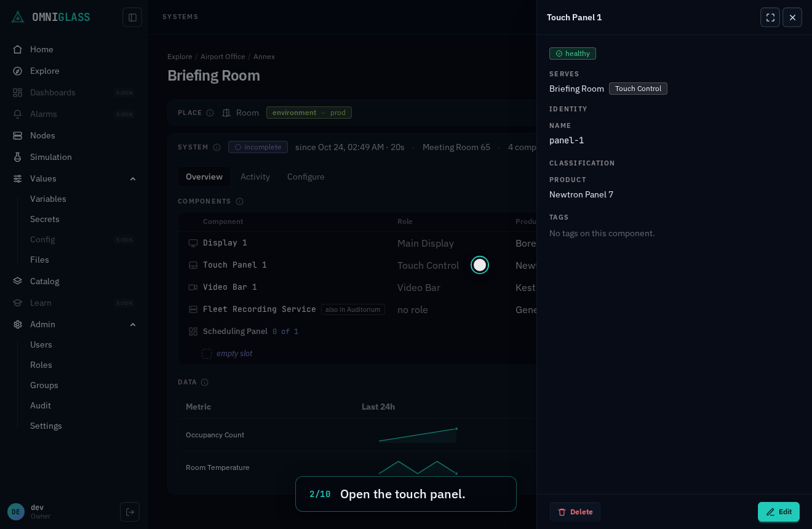Open Nodes from the sidebar
The image size is (812, 529).
(74, 135)
